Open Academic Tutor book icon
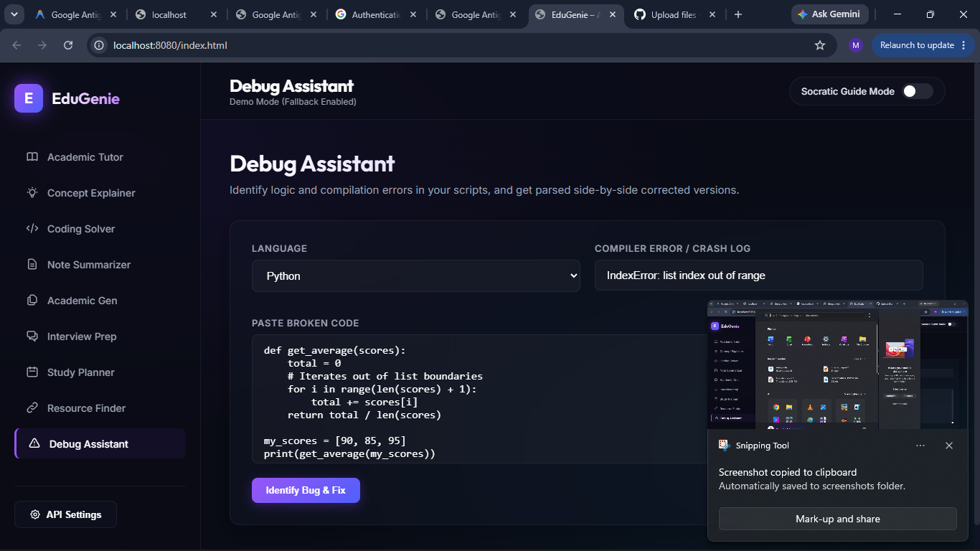 click(x=32, y=157)
